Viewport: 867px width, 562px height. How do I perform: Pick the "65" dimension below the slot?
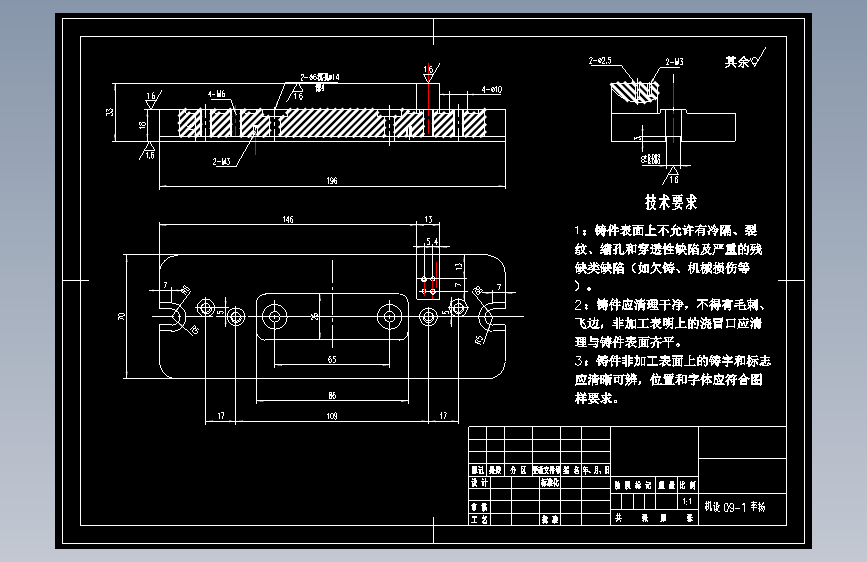(332, 360)
